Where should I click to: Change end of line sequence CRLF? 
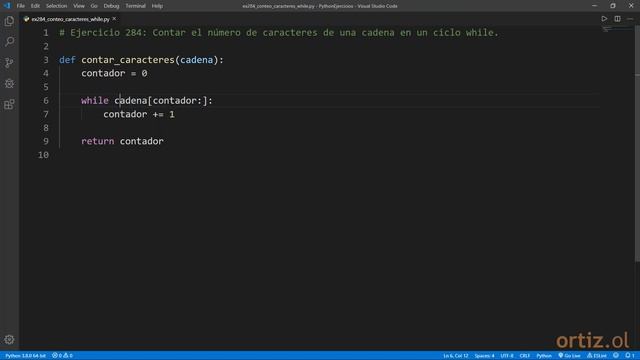click(x=524, y=356)
